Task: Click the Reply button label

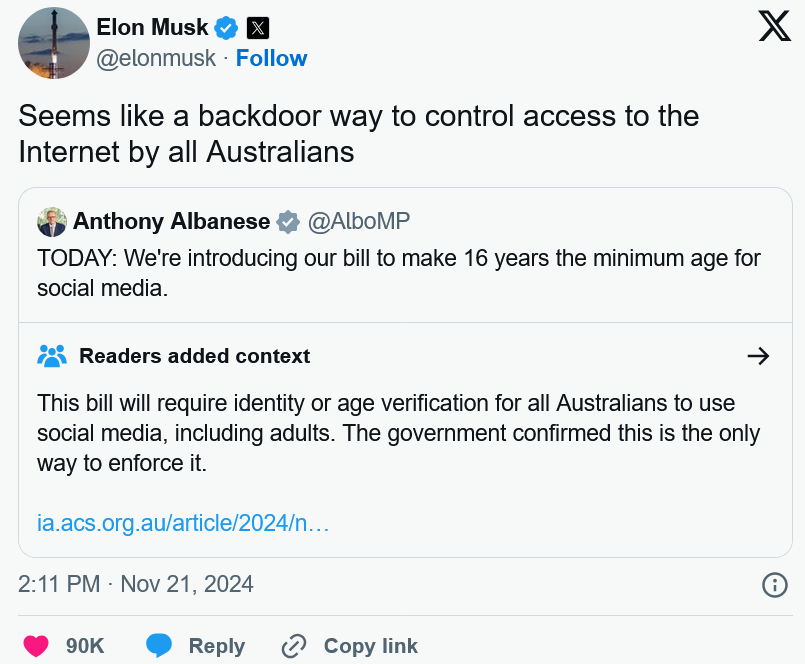Action: (x=217, y=646)
